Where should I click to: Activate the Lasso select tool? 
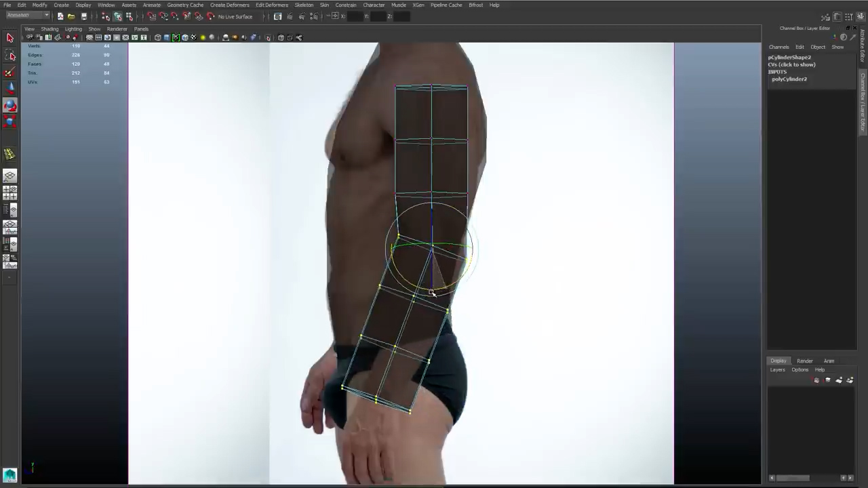click(9, 56)
